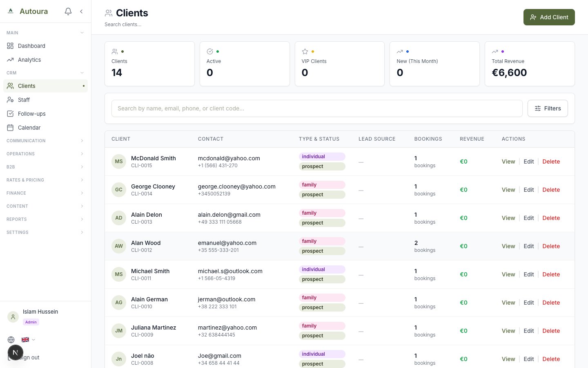This screenshot has width=588, height=368.
Task: Click the Follow-ups checkbox icon
Action: 10,114
